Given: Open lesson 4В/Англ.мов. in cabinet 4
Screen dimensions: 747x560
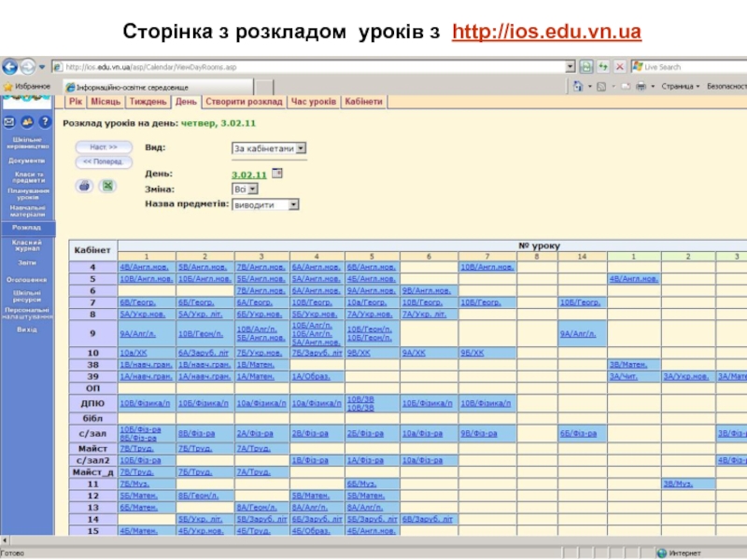Looking at the screenshot, I should tap(147, 267).
